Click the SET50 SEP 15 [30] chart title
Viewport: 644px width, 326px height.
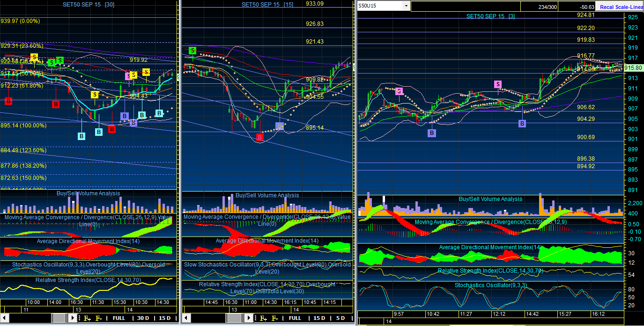coord(89,4)
